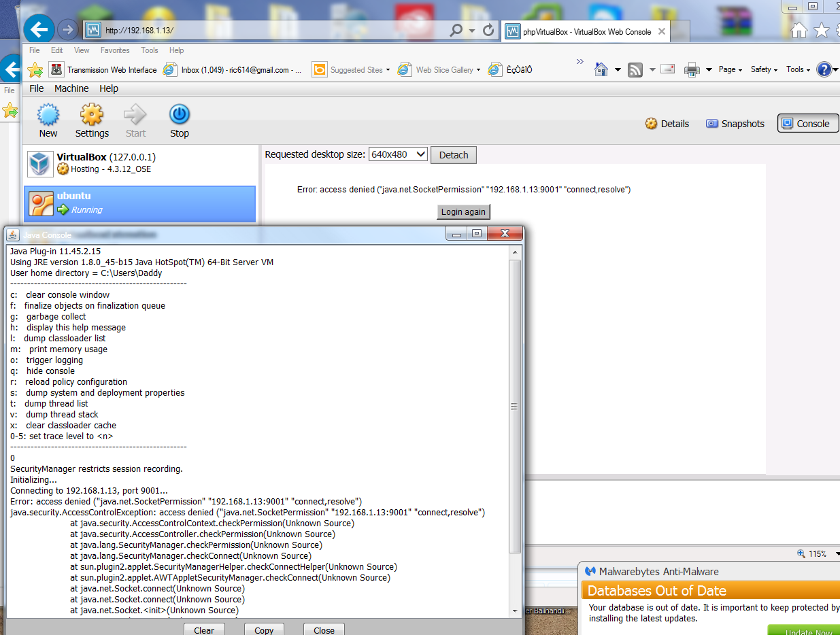Viewport: 840px width, 635px height.
Task: Show more favorites with the double chevron
Action: [x=580, y=62]
